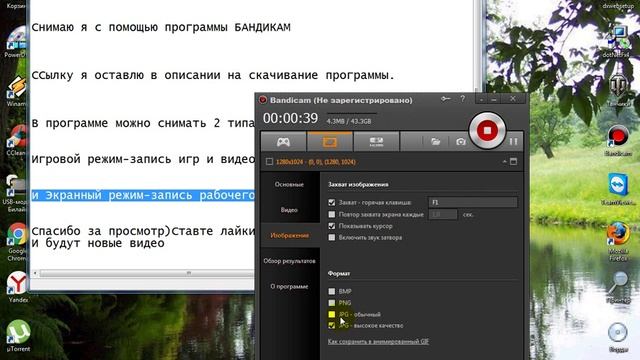The width and height of the screenshot is (640, 360).
Task: Open Bandicam help question mark
Action: tap(462, 99)
